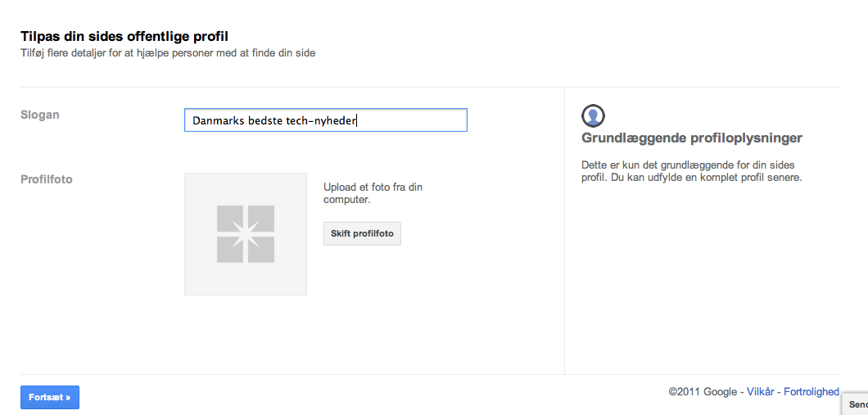This screenshot has width=868, height=415.
Task: Click the gray pinwheel icon in photo placeholder
Action: tap(246, 234)
